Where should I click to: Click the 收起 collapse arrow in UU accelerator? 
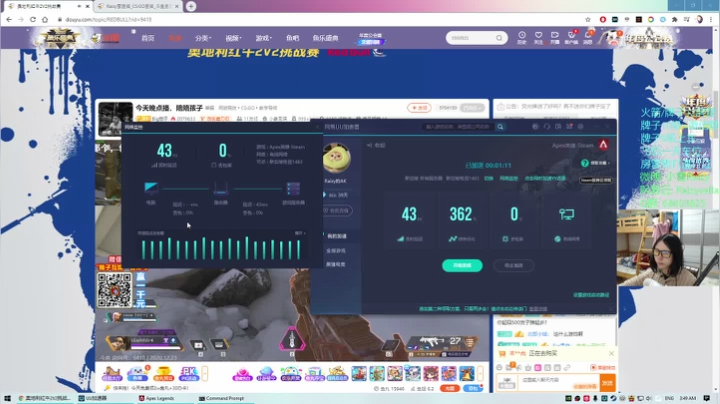pyautogui.click(x=376, y=145)
